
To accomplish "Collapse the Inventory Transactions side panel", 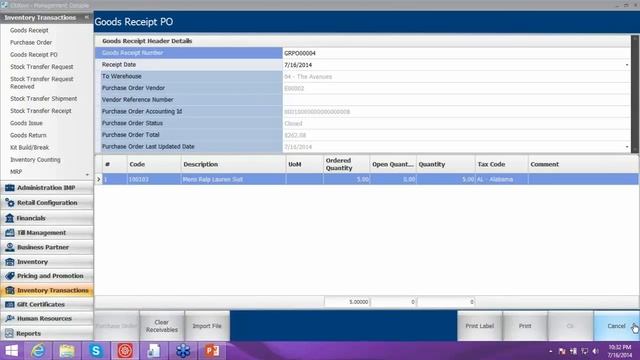I will pos(87,17).
